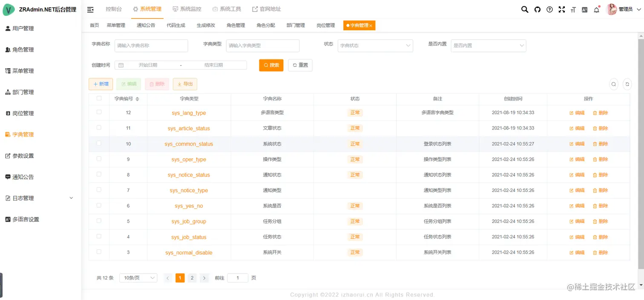Go to previous page arrow
This screenshot has width=644, height=300.
pyautogui.click(x=168, y=278)
